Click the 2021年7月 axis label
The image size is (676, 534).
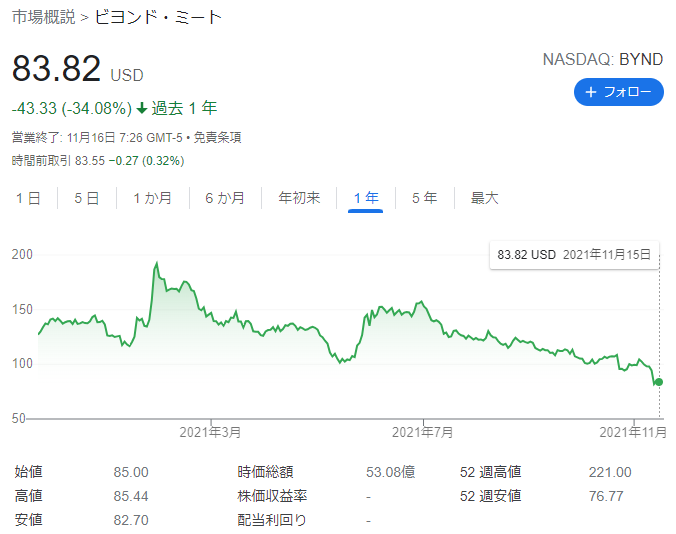point(422,432)
